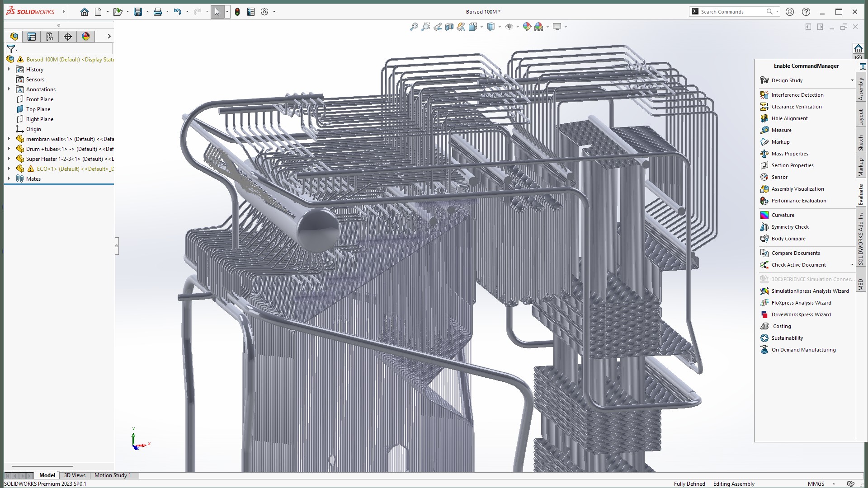Toggle the Select tool in toolbar
The height and width of the screenshot is (488, 868).
tap(217, 12)
